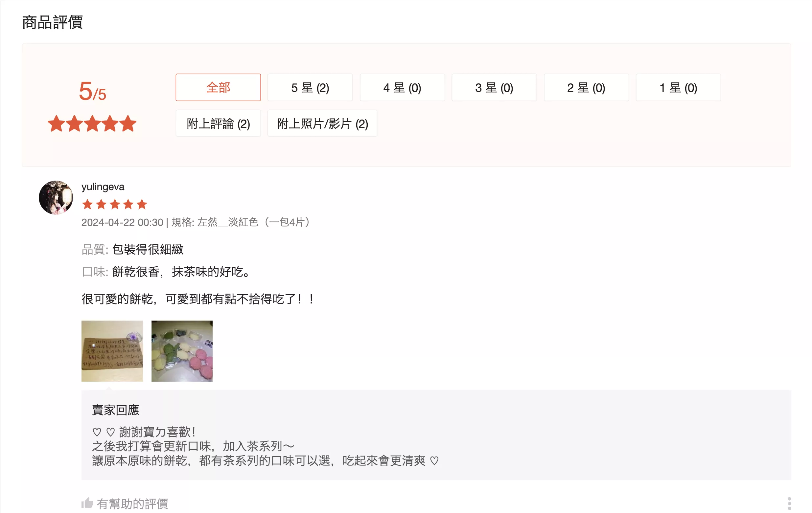Image resolution: width=812 pixels, height=513 pixels.
Task: Filter reviews by 5 星 (2)
Action: [x=310, y=87]
